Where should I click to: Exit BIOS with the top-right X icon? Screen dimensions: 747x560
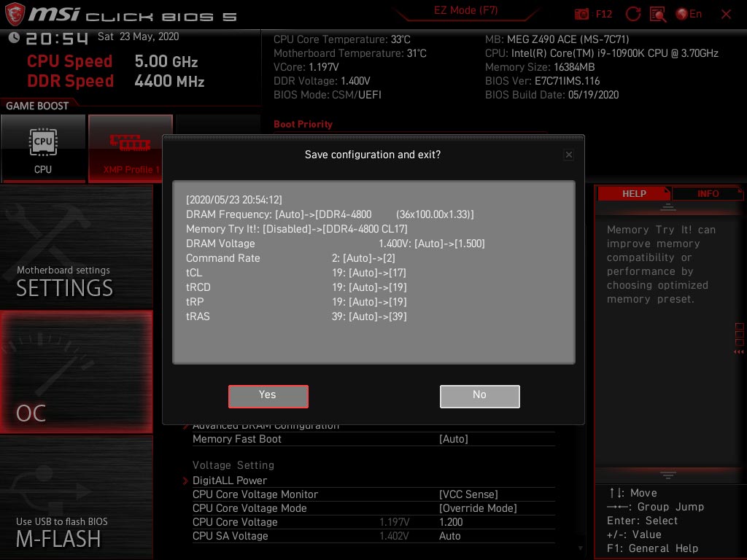click(x=726, y=15)
